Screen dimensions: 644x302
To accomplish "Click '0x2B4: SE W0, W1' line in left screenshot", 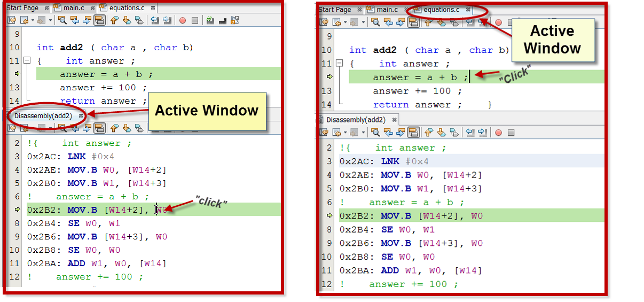I will pos(74,223).
